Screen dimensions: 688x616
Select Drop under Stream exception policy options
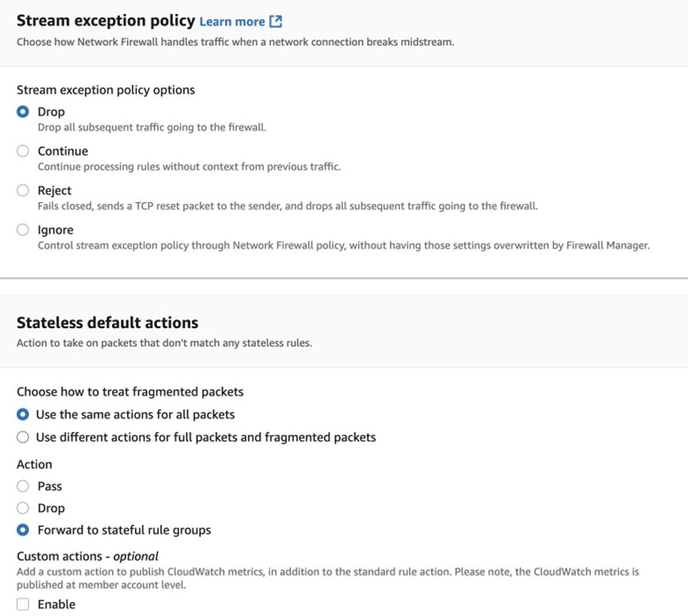[x=23, y=112]
